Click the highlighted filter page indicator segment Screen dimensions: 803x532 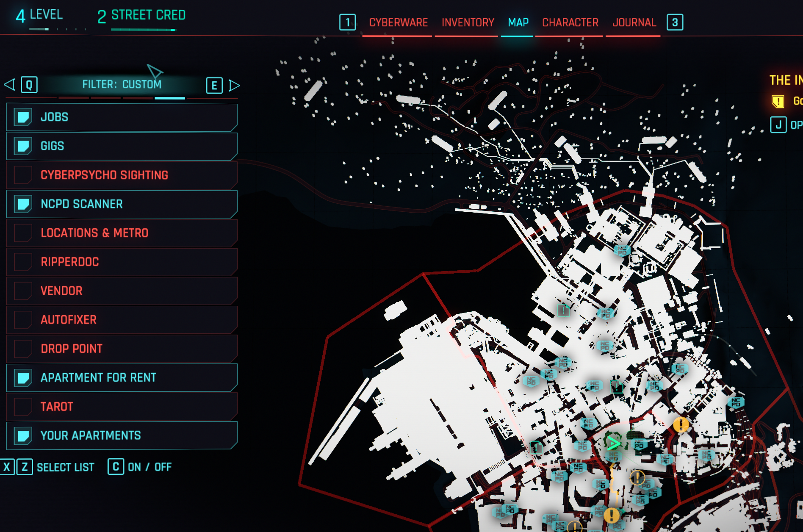(170, 98)
